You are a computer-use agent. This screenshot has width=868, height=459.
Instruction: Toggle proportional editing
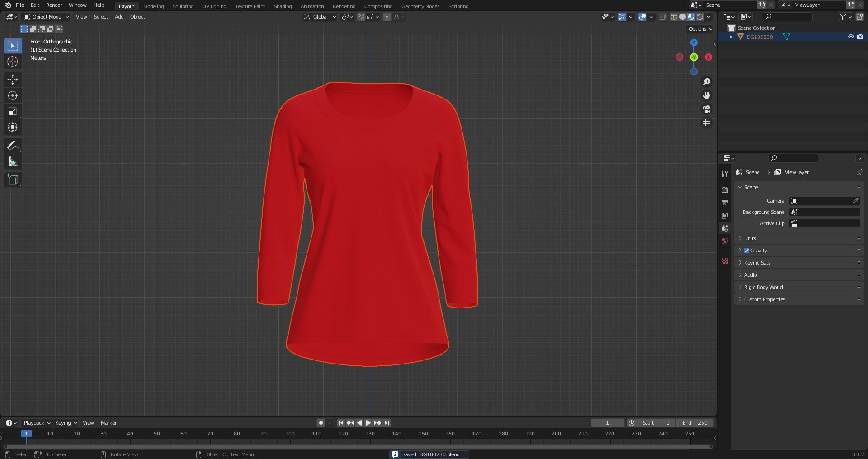[x=387, y=17]
